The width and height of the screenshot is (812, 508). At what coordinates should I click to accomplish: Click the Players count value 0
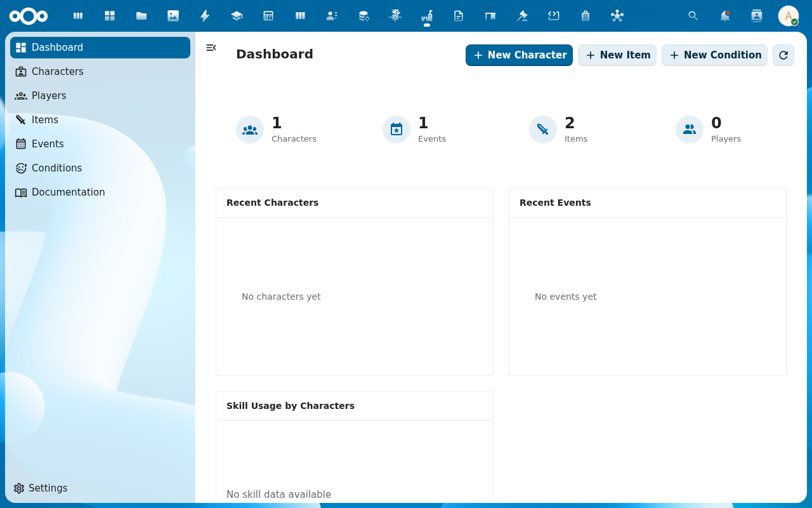716,123
